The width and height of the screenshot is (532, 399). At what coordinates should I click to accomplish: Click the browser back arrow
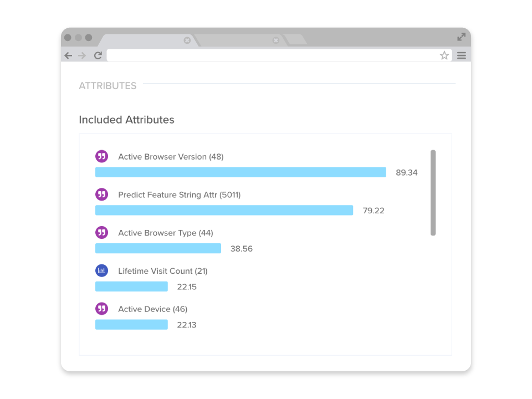68,55
